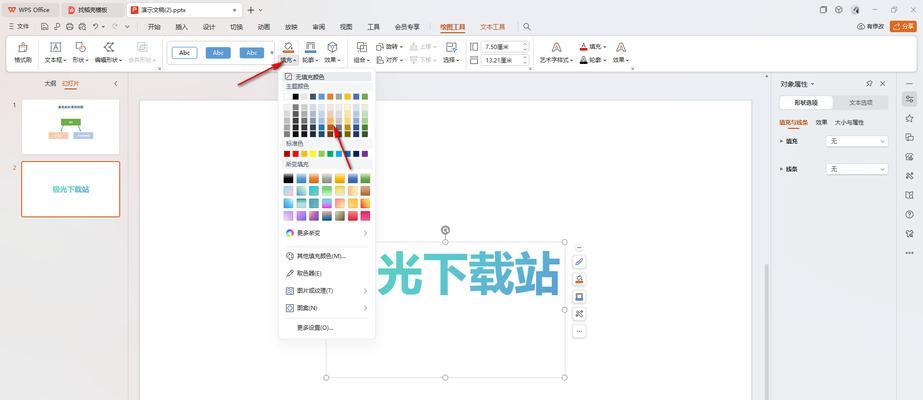The image size is (923, 400).
Task: Click the 格式刷 format painter icon
Action: pyautogui.click(x=22, y=48)
